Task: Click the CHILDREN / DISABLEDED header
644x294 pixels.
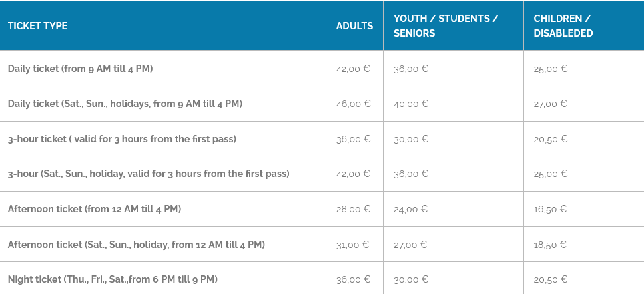Action: (563, 26)
